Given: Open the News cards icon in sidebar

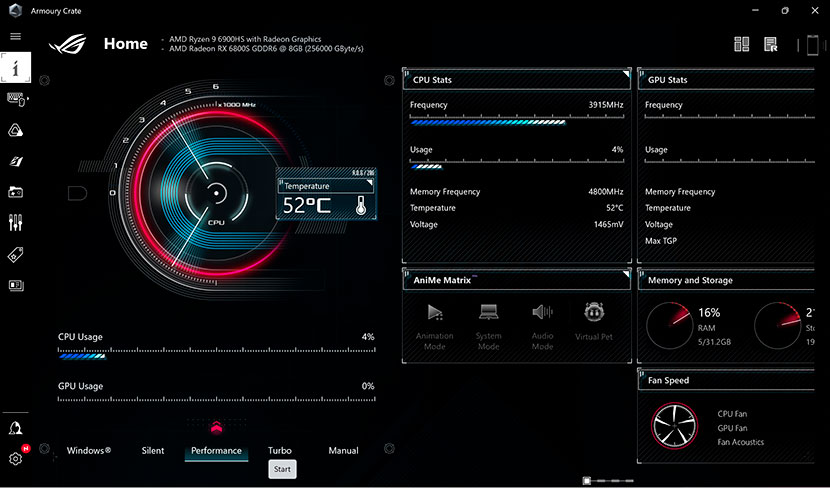Looking at the screenshot, I should tap(16, 286).
